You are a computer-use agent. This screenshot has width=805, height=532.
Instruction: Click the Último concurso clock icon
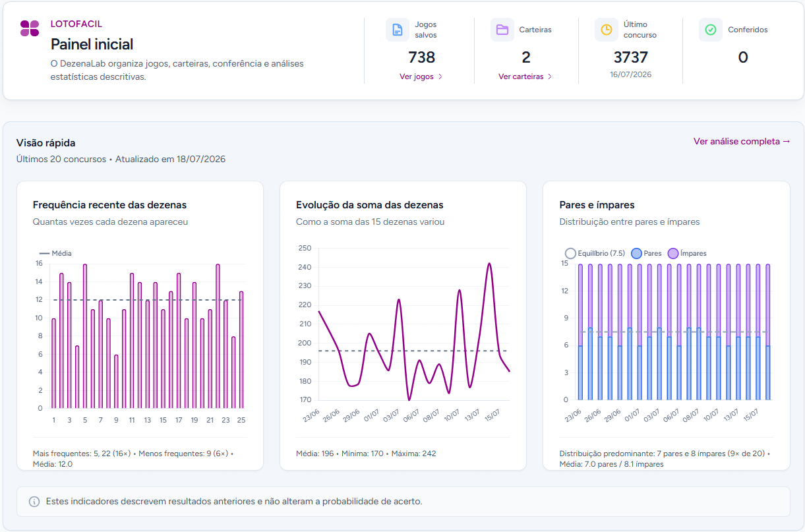coord(607,30)
